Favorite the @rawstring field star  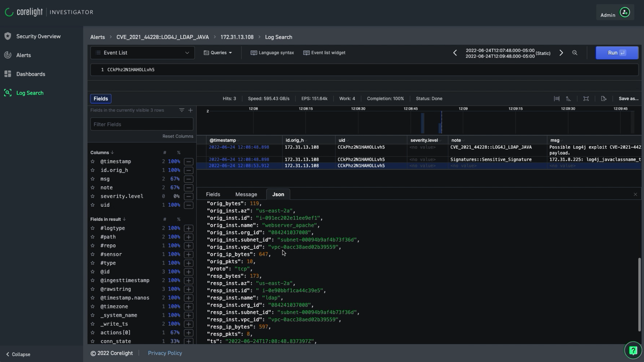pos(93,289)
